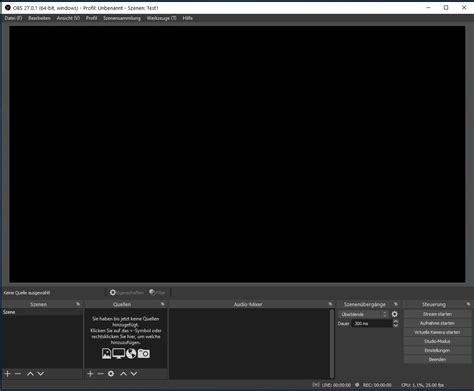Viewport: 474px width, 391px height.
Task: Open source properties gear in Quellen toolbar
Action: click(111, 373)
